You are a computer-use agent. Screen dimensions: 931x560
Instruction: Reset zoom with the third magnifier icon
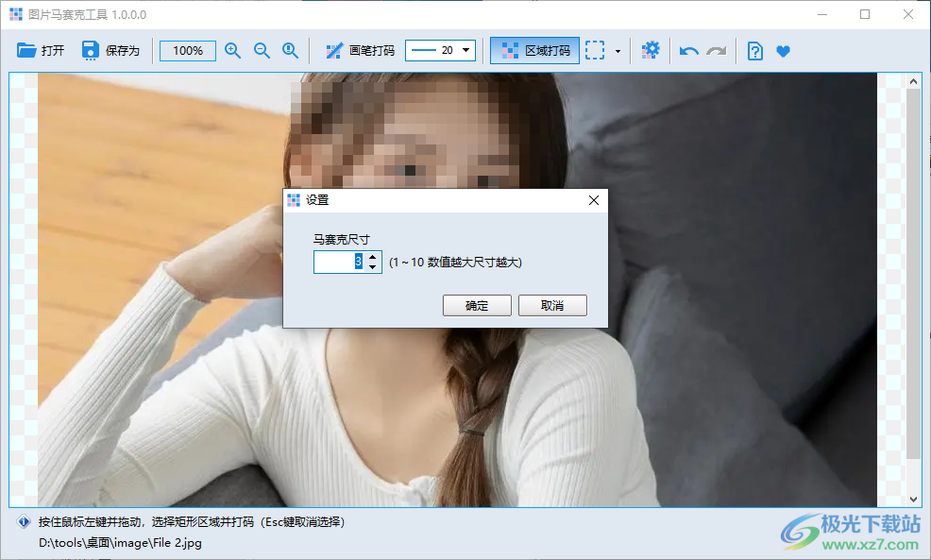point(290,50)
